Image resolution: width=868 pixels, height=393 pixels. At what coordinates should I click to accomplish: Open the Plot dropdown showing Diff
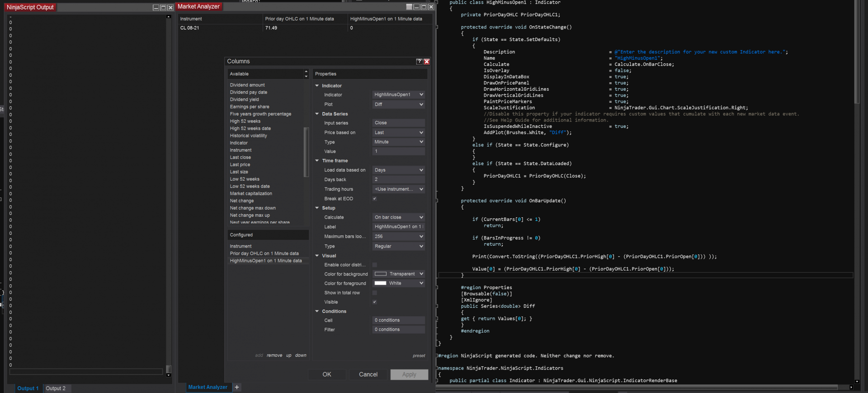(x=398, y=104)
